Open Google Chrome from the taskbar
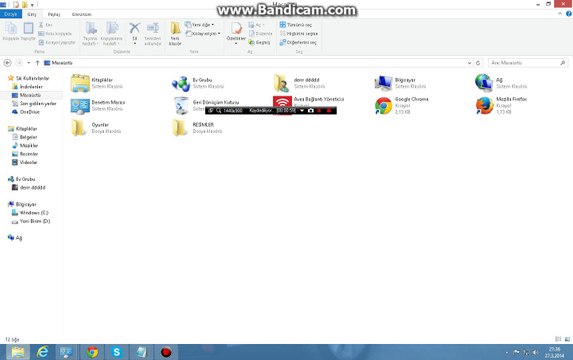Screen dimensions: 573x360 (92, 352)
